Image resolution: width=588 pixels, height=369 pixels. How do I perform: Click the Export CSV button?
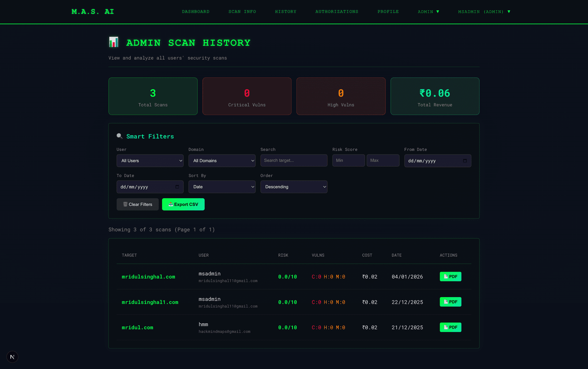[x=183, y=204]
